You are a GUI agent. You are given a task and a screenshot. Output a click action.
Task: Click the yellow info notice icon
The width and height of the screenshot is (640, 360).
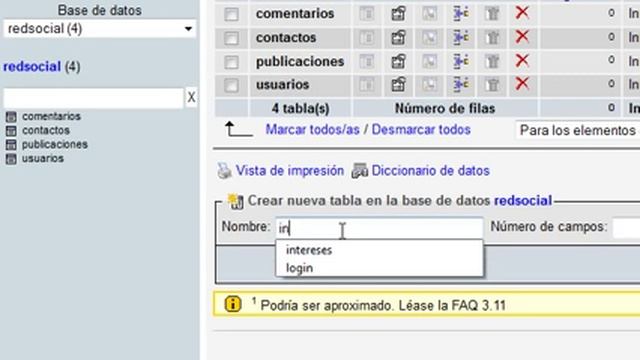(233, 304)
